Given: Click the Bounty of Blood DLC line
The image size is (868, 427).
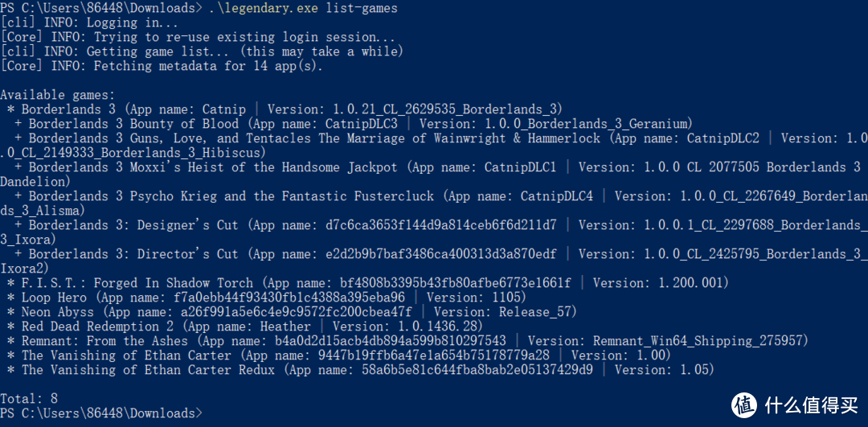Looking at the screenshot, I should (353, 124).
